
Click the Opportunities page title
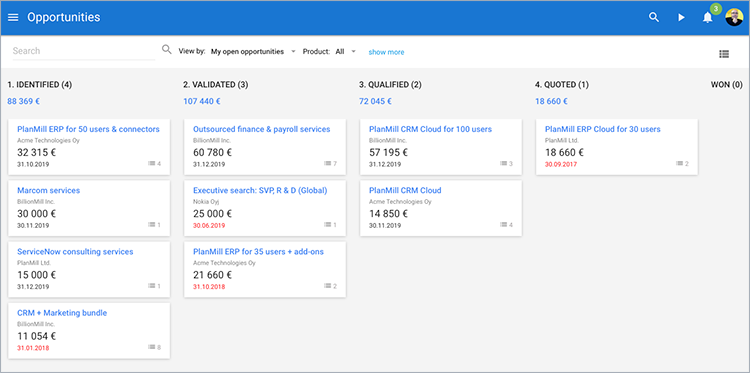click(x=64, y=17)
